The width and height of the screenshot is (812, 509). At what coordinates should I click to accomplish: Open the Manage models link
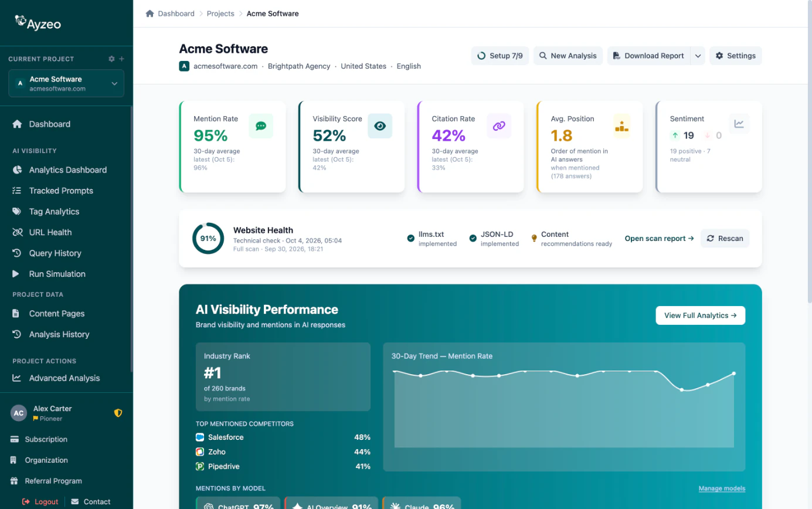pos(722,488)
